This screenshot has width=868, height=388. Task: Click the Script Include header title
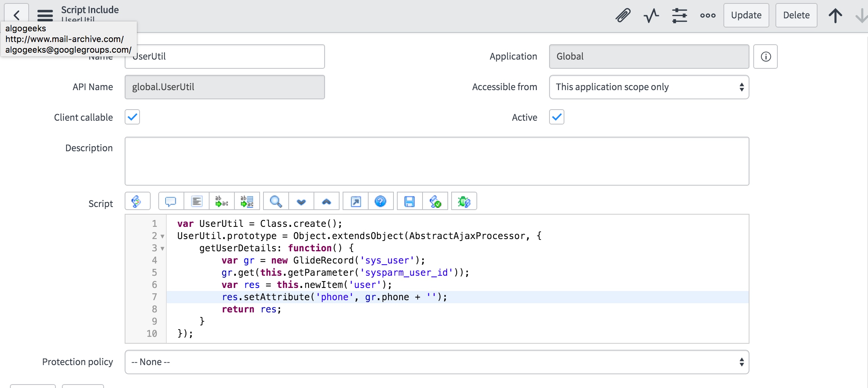click(90, 10)
